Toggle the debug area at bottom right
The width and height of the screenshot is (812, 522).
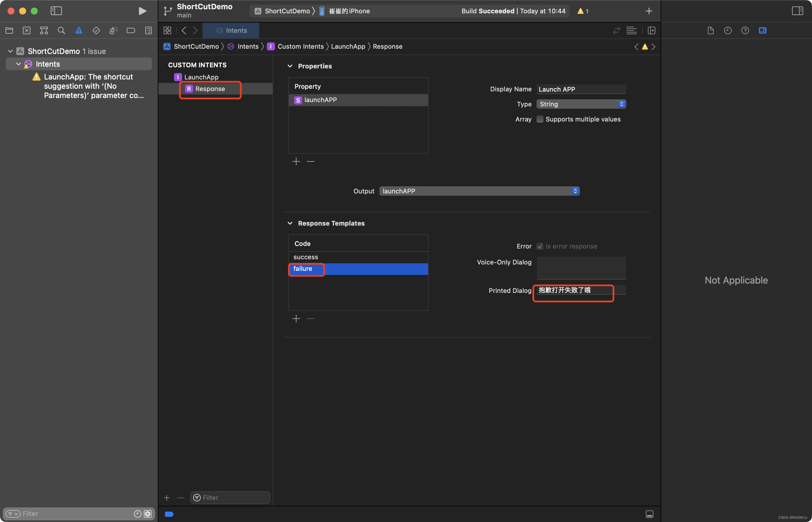pos(649,514)
